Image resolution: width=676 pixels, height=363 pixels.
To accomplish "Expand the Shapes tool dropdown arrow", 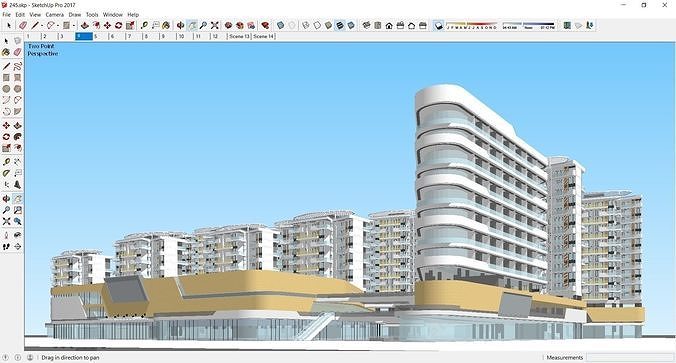I will [73, 26].
